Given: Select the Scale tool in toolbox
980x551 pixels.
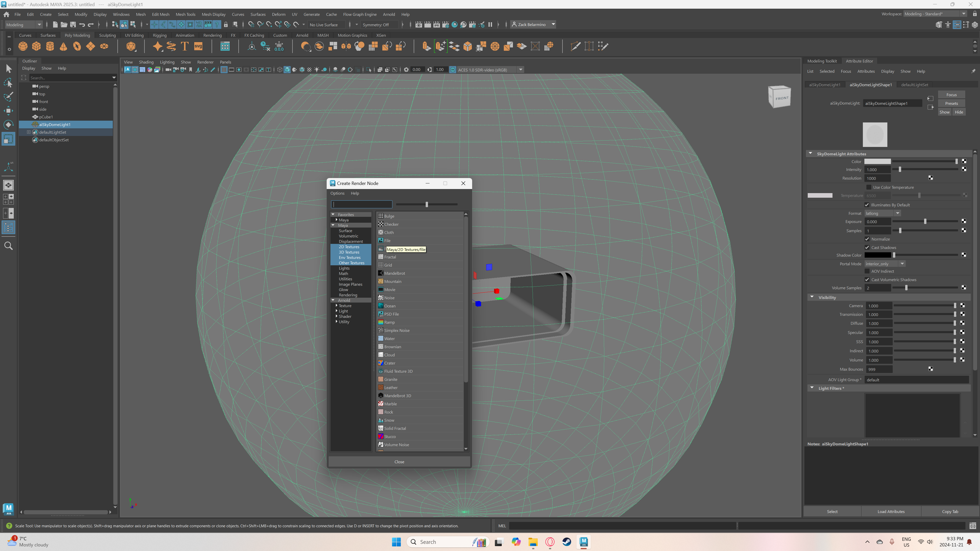Looking at the screenshot, I should point(8,139).
